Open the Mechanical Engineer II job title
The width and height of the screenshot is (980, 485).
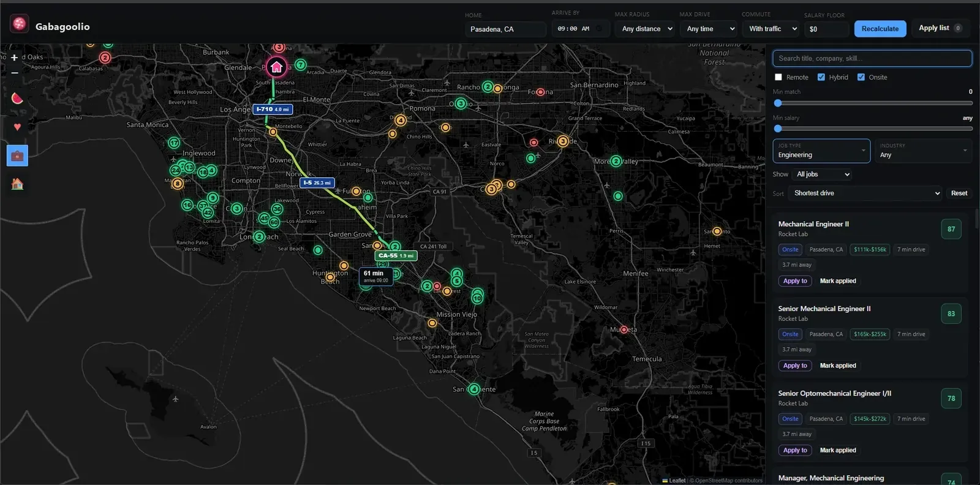[813, 224]
